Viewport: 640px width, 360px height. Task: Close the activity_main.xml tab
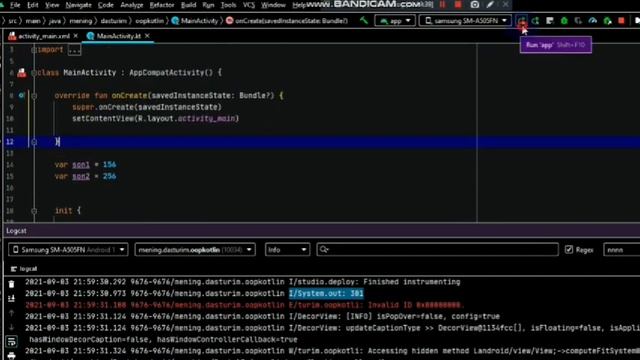click(x=76, y=36)
